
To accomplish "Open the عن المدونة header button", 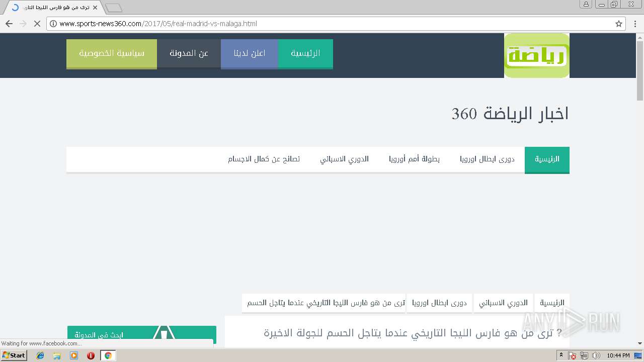I will (189, 53).
